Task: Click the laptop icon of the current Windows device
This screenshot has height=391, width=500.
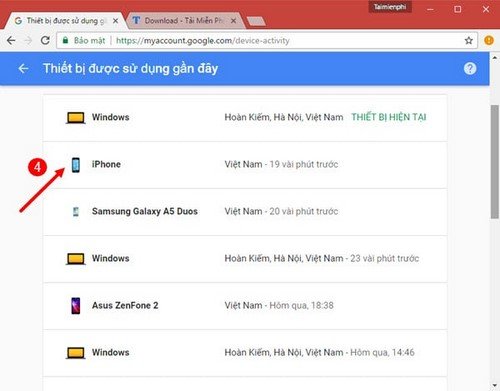Action: coord(76,118)
